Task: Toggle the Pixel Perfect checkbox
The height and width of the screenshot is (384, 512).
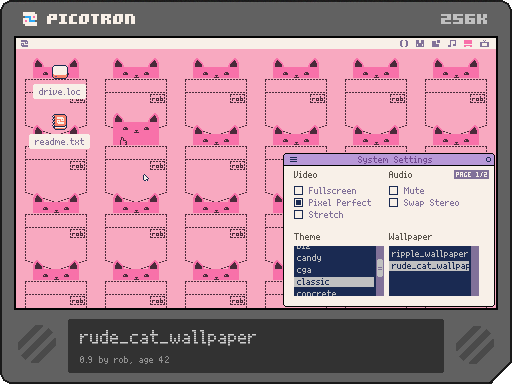Action: coord(298,202)
